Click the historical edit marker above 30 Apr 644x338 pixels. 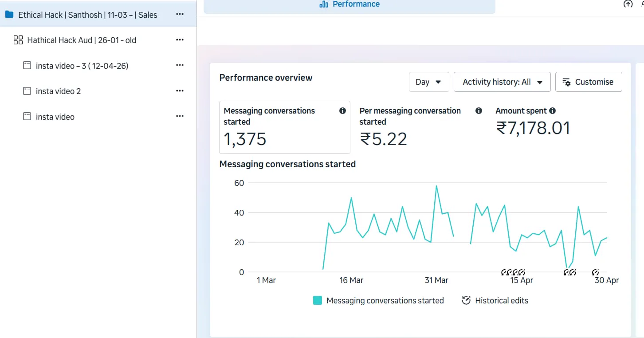[595, 272]
